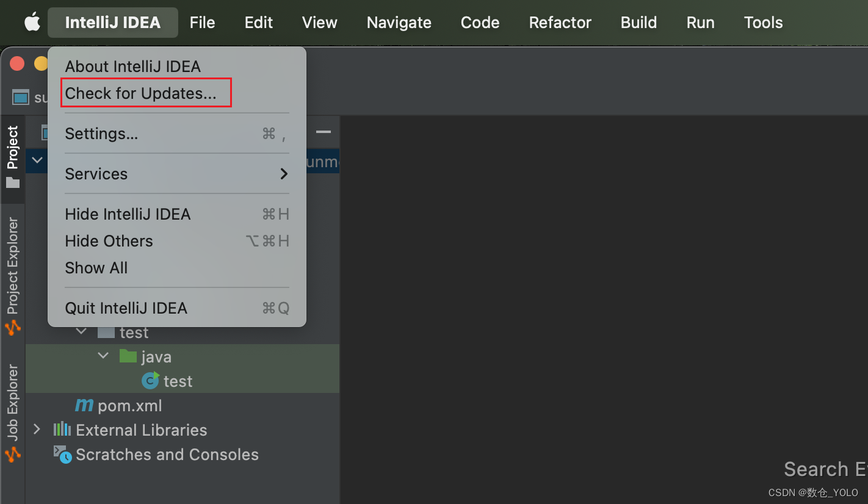
Task: Select the java folder in tree
Action: 156,357
